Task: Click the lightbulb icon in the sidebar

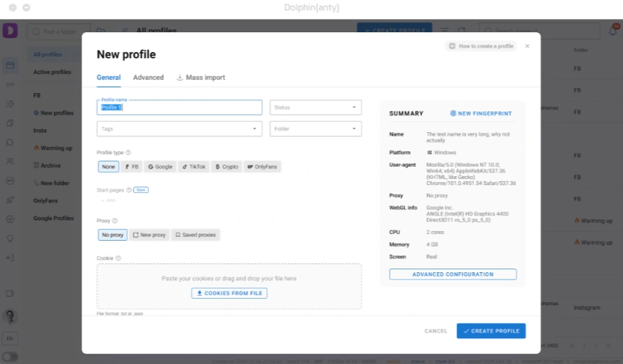Action: [x=10, y=239]
